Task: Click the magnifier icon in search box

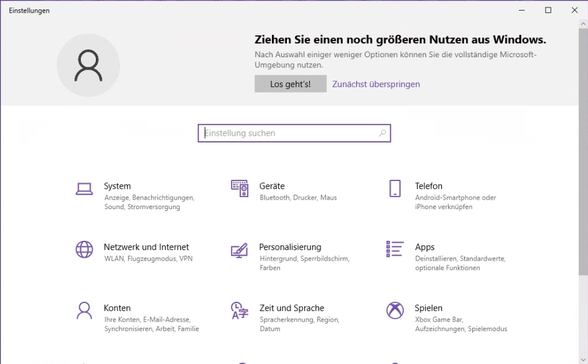Action: [x=382, y=133]
